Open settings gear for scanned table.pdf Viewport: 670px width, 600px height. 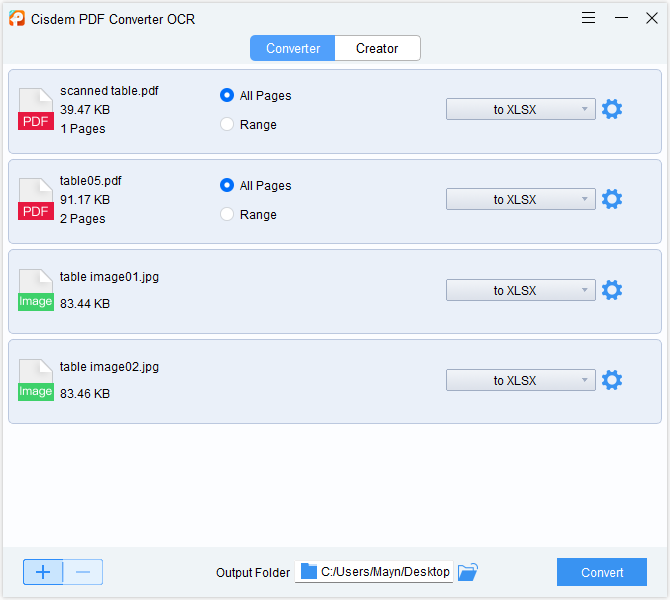(x=612, y=109)
